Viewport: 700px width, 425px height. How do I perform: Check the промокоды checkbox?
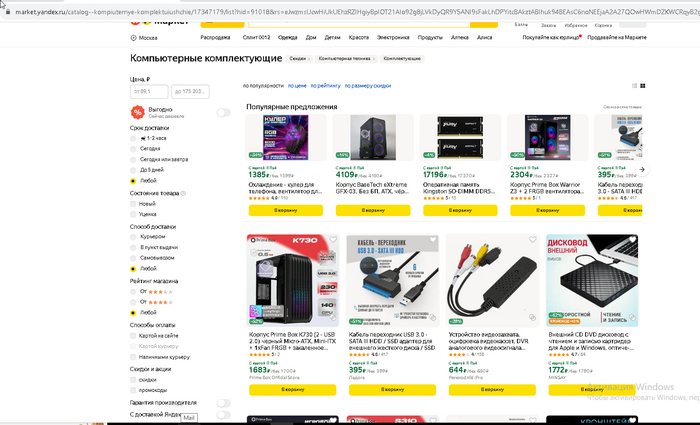click(133, 391)
